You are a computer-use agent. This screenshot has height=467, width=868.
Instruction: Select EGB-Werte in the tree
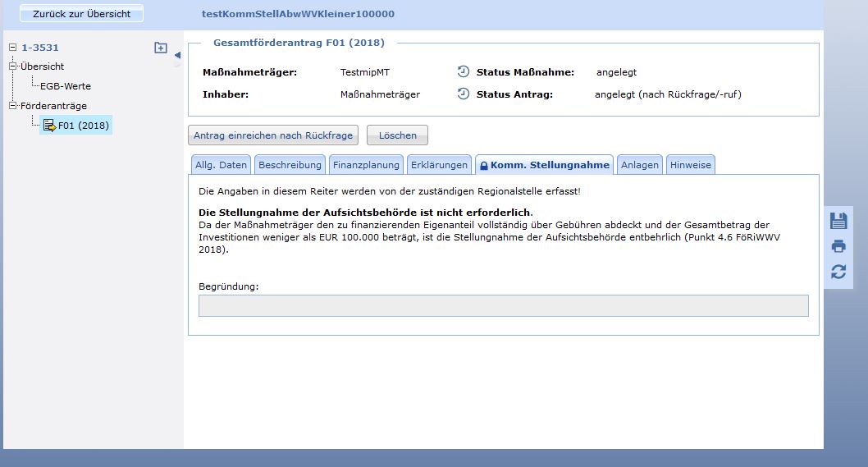pyautogui.click(x=66, y=86)
